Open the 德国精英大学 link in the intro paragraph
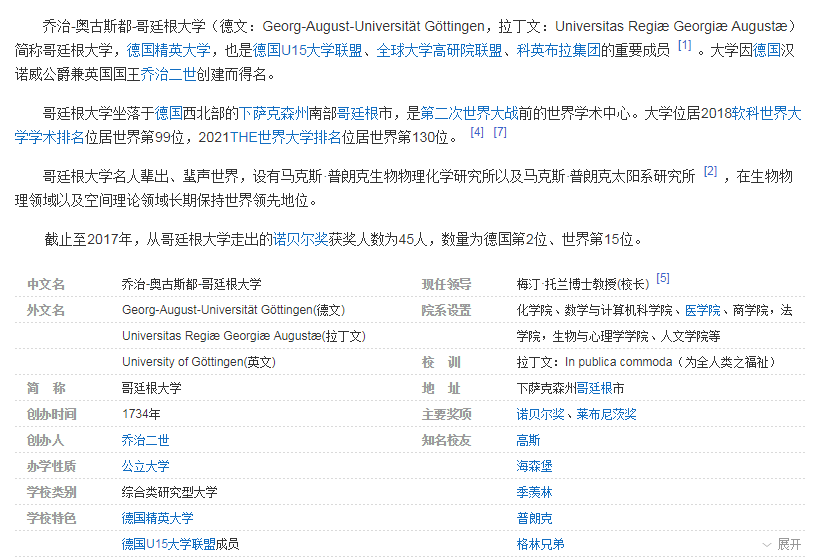Image resolution: width=826 pixels, height=560 pixels. pos(169,51)
